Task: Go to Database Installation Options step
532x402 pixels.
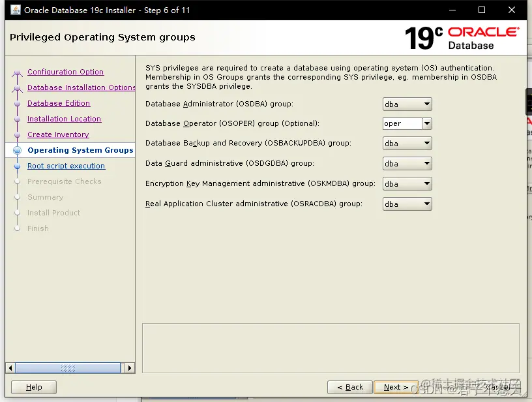Action: 81,87
